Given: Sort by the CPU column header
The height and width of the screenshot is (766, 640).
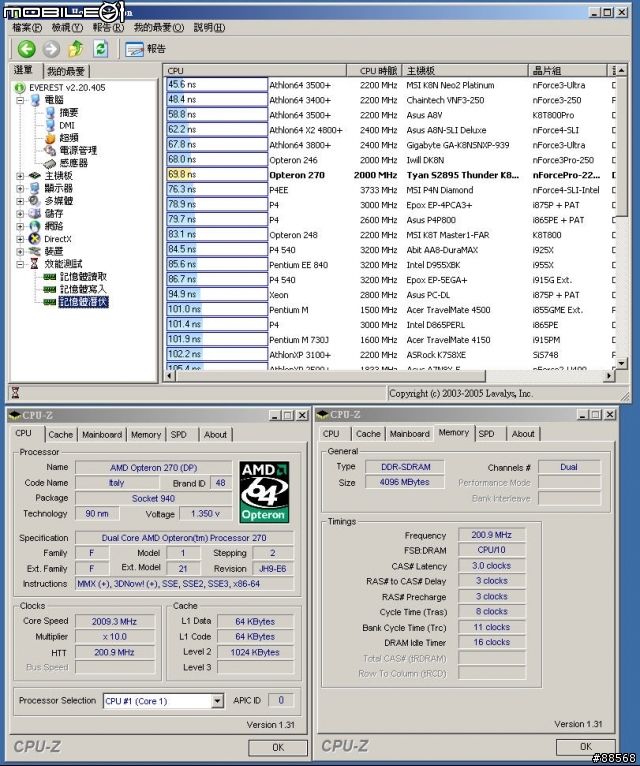Looking at the screenshot, I should (x=255, y=71).
